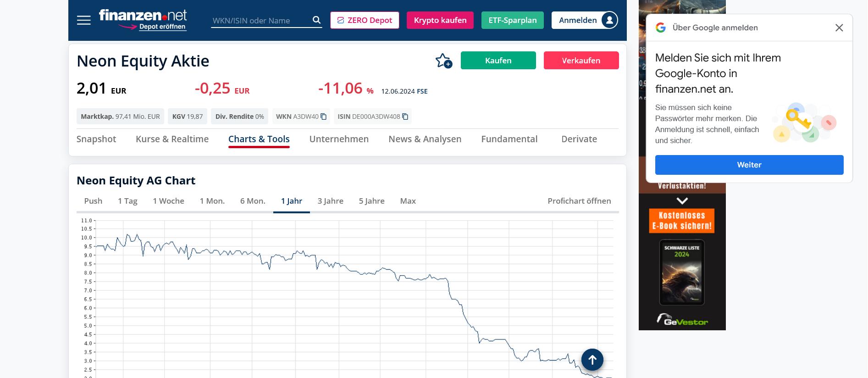Expand the ad's downward chevron

coord(682,200)
